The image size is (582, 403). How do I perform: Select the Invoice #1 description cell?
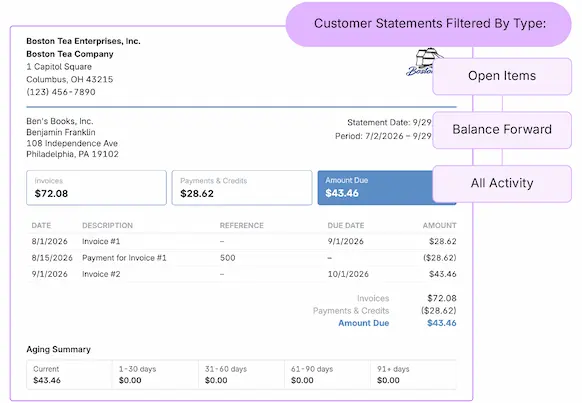click(x=101, y=242)
